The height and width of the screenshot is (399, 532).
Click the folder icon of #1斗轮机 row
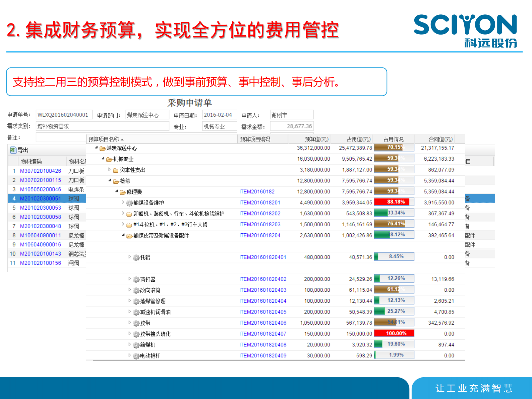pyautogui.click(x=129, y=225)
